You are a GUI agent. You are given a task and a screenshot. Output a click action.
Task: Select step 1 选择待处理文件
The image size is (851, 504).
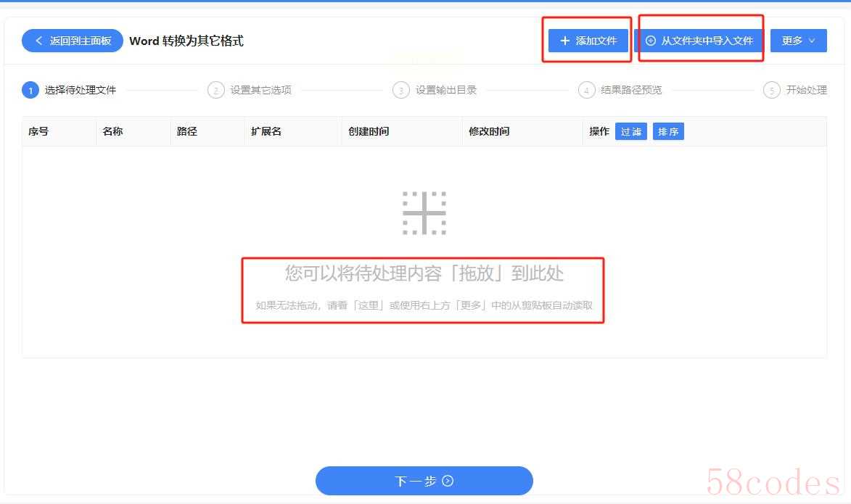(69, 90)
